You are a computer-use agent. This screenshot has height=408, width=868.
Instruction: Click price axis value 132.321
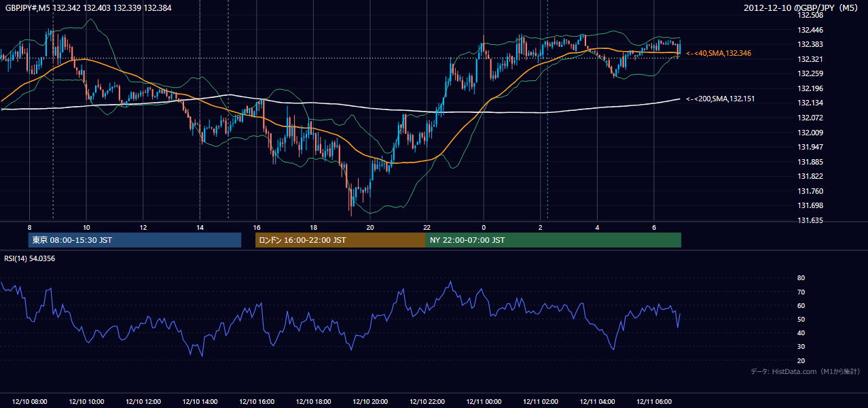[810, 59]
